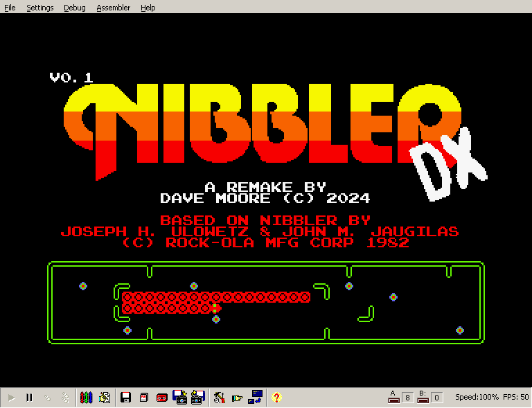Click the cartridge icon
The width and height of the screenshot is (532, 408).
(x=144, y=398)
